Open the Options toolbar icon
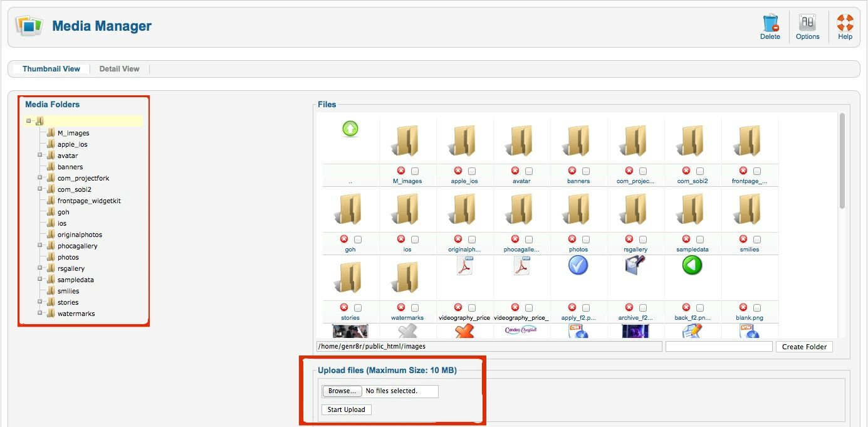This screenshot has height=427, width=868. tap(807, 24)
